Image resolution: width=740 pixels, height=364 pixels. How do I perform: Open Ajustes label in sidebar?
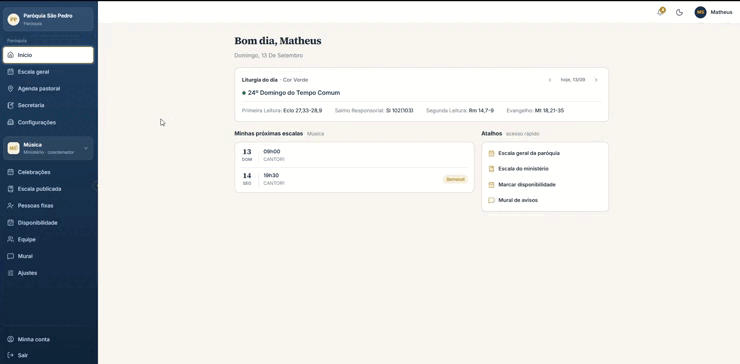[27, 273]
